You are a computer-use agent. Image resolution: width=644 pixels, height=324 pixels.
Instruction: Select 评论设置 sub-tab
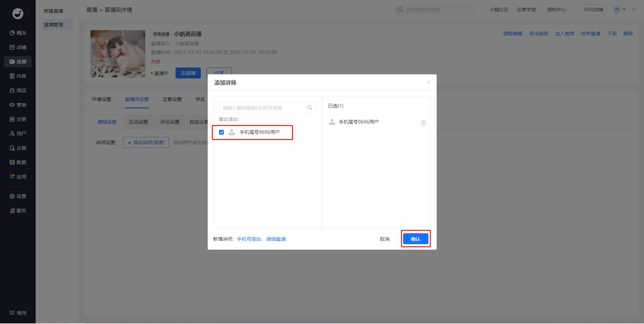point(170,122)
